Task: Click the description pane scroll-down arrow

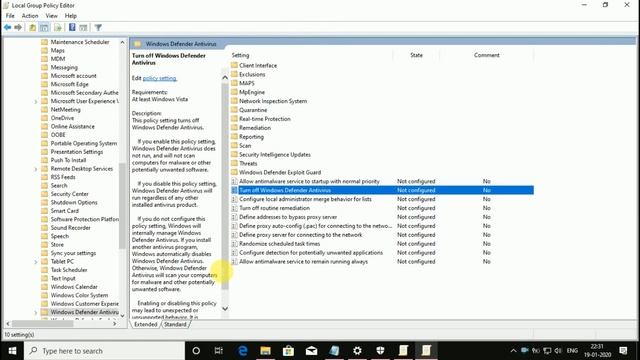Action: pos(225,309)
